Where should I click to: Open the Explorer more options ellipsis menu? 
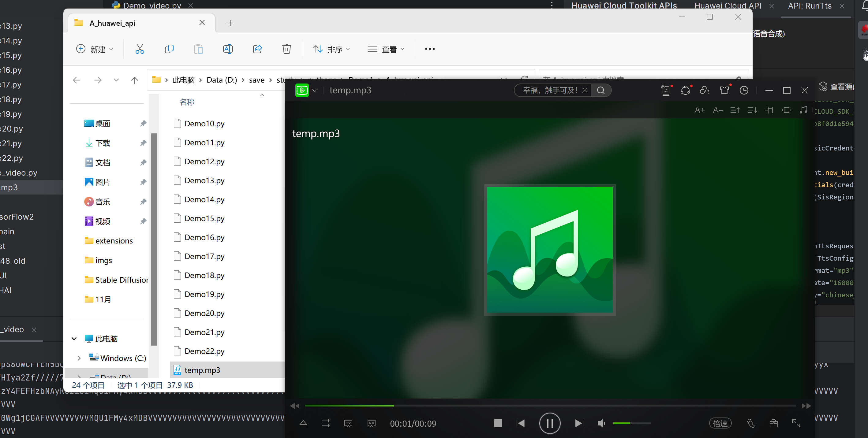(x=430, y=49)
